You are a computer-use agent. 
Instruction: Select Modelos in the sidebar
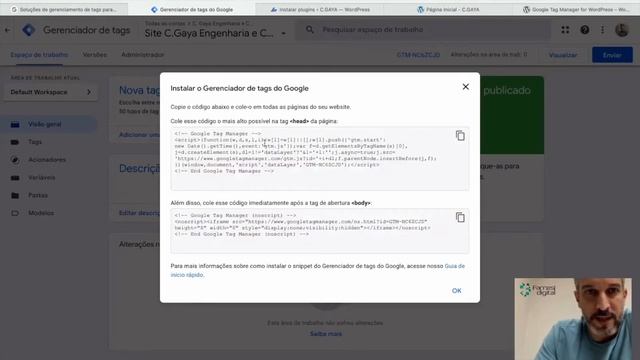[x=41, y=213]
